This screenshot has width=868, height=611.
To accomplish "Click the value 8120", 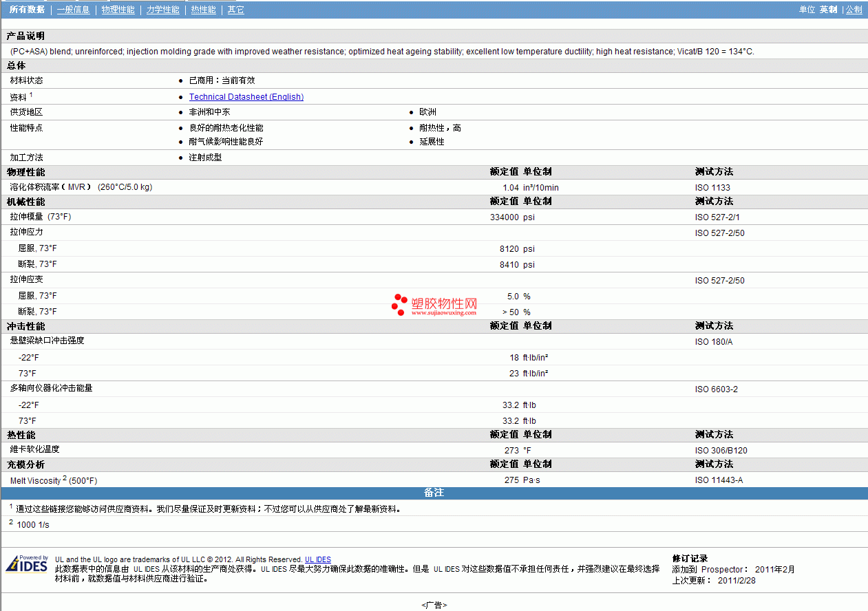I will point(509,249).
